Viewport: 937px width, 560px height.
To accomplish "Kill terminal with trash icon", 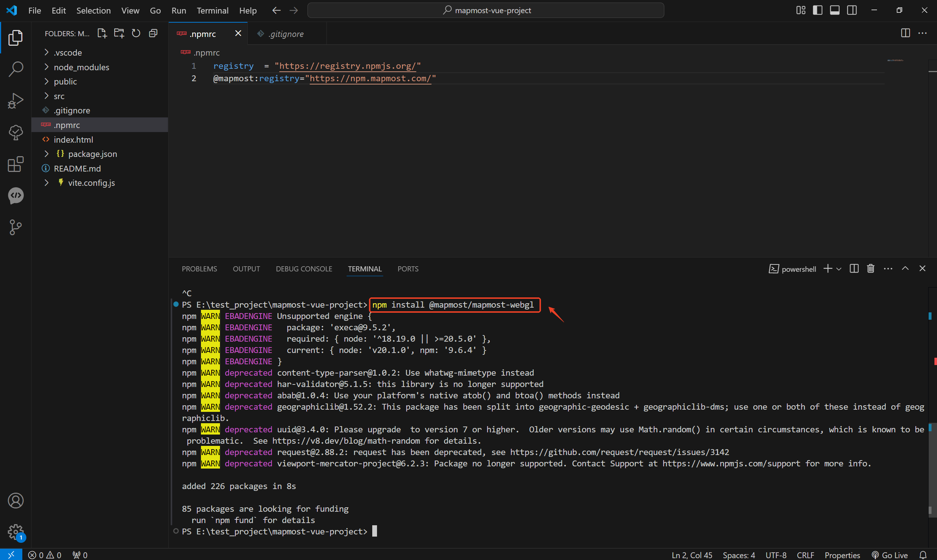I will (x=870, y=269).
